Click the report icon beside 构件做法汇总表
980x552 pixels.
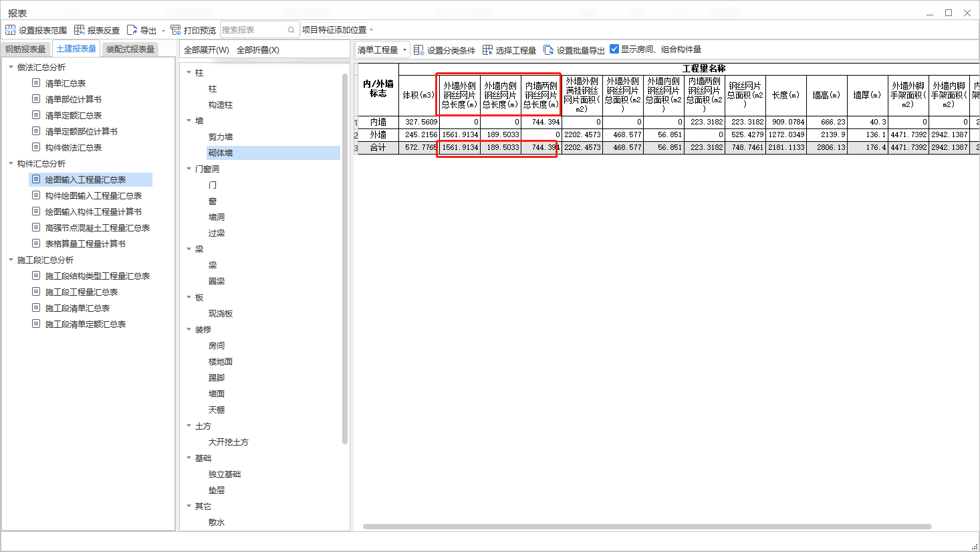(x=36, y=147)
